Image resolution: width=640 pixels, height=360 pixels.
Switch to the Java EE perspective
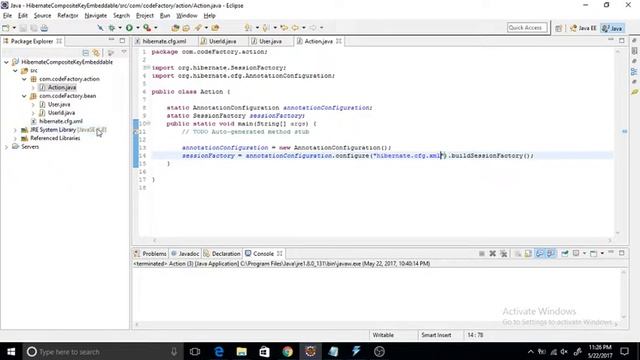[583, 28]
